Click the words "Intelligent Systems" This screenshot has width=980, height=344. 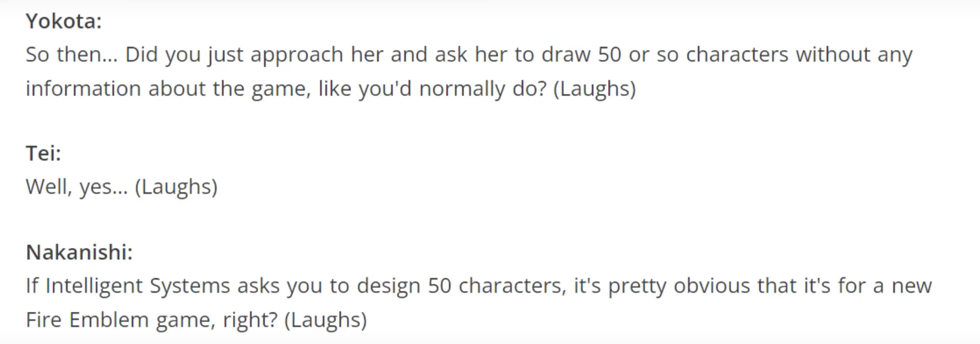(x=137, y=286)
